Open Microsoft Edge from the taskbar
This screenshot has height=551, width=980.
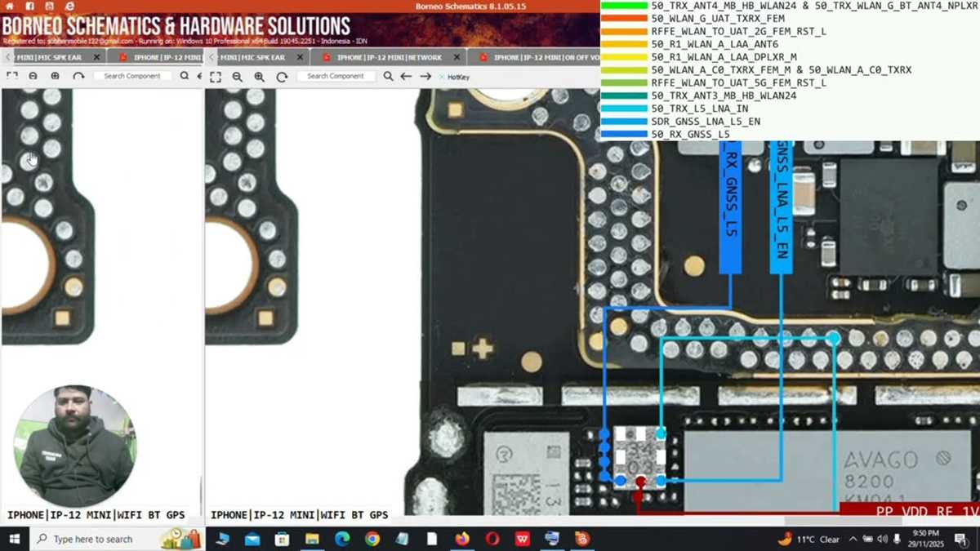[342, 539]
